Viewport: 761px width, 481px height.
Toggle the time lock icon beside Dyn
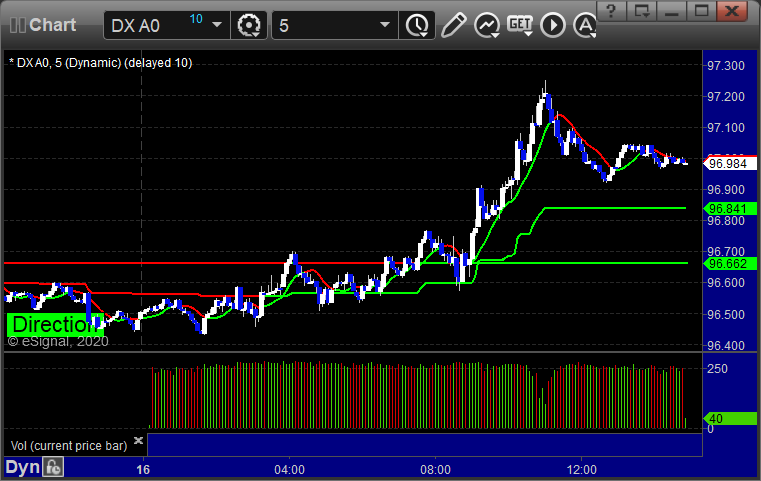[53, 467]
